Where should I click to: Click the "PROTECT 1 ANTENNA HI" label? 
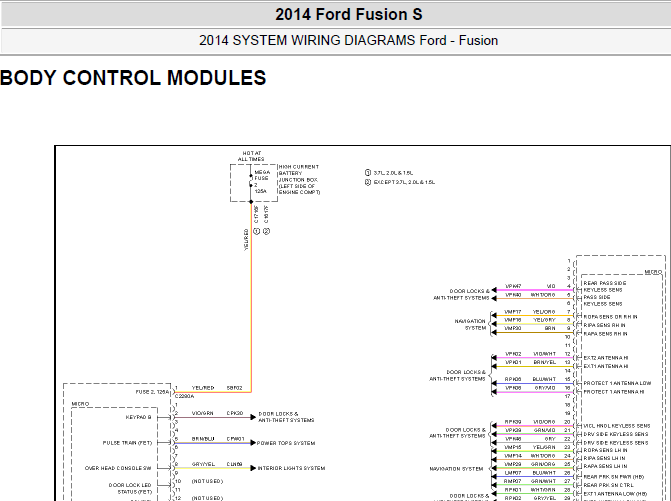614,392
